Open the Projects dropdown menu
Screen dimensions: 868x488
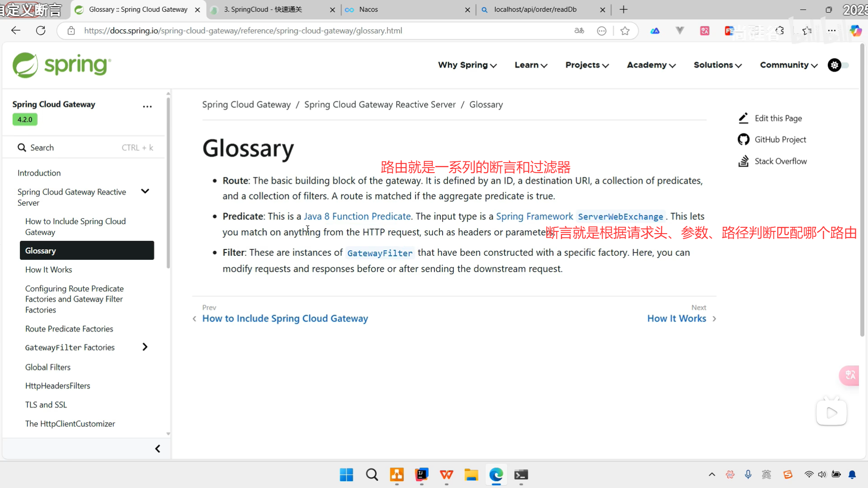click(587, 65)
